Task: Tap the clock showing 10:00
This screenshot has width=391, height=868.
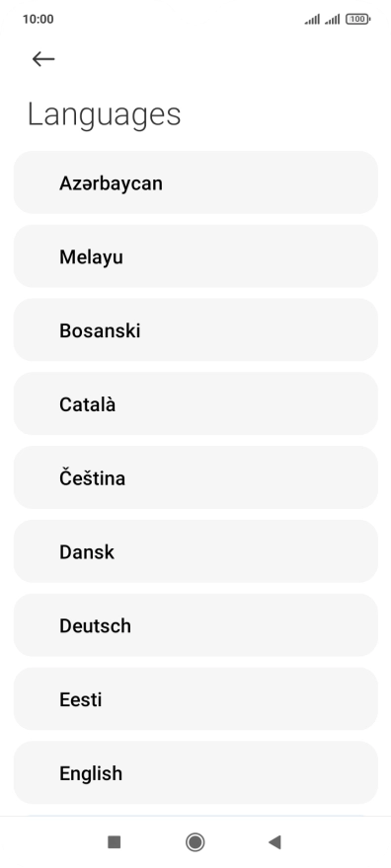Action: (39, 20)
